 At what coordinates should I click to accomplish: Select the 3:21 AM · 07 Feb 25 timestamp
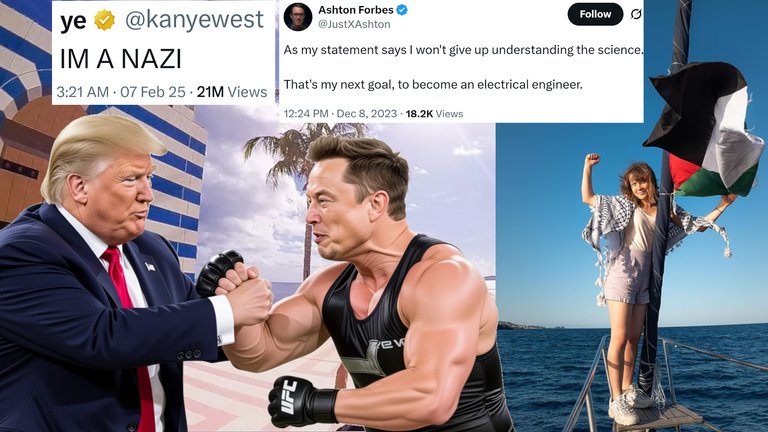(x=121, y=92)
